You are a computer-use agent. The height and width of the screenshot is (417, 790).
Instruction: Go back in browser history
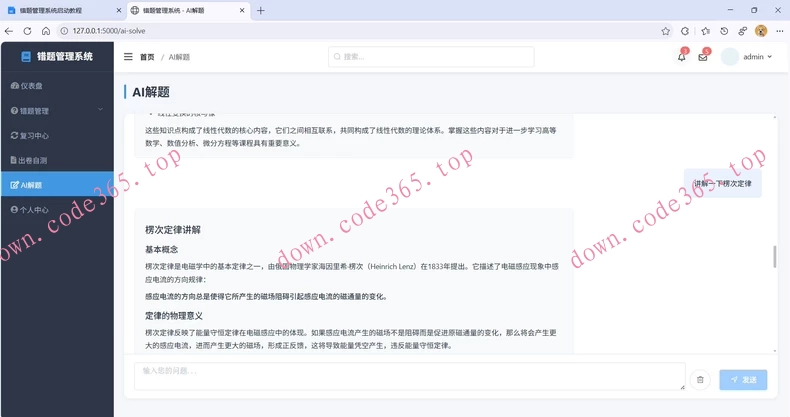(x=9, y=31)
